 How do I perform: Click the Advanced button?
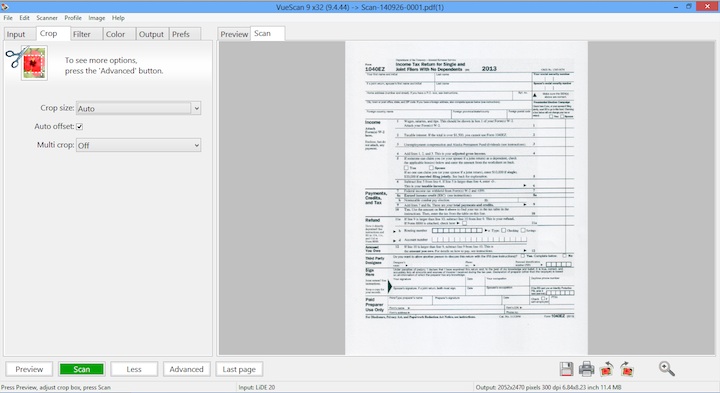(186, 369)
